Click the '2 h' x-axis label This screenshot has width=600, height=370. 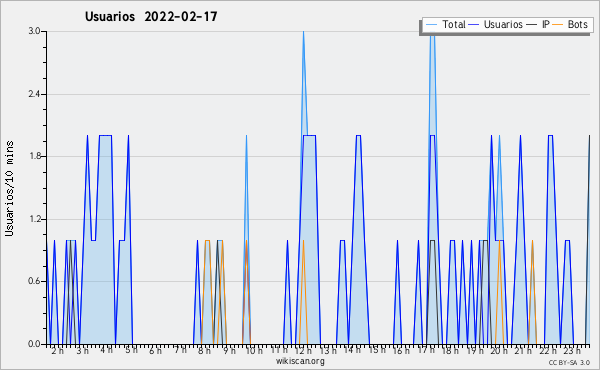click(57, 351)
